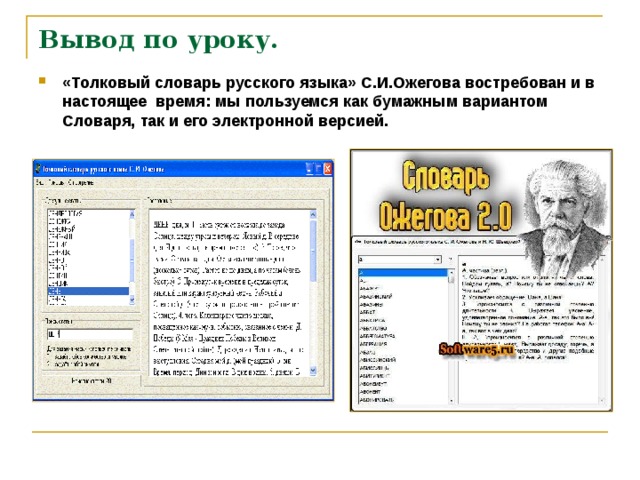
Task: Select 'АБОНИРОВАТЬ' in the right window's word list
Action: coord(377,400)
